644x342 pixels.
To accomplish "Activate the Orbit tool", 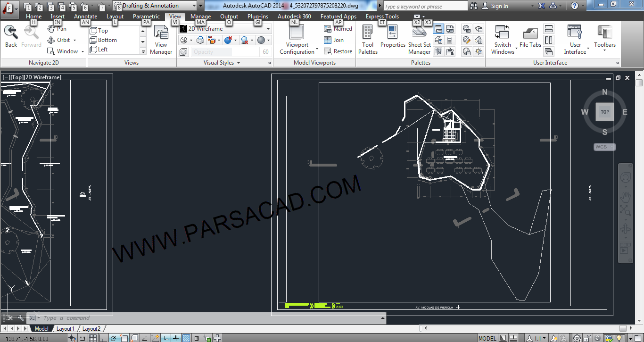I will click(x=58, y=40).
